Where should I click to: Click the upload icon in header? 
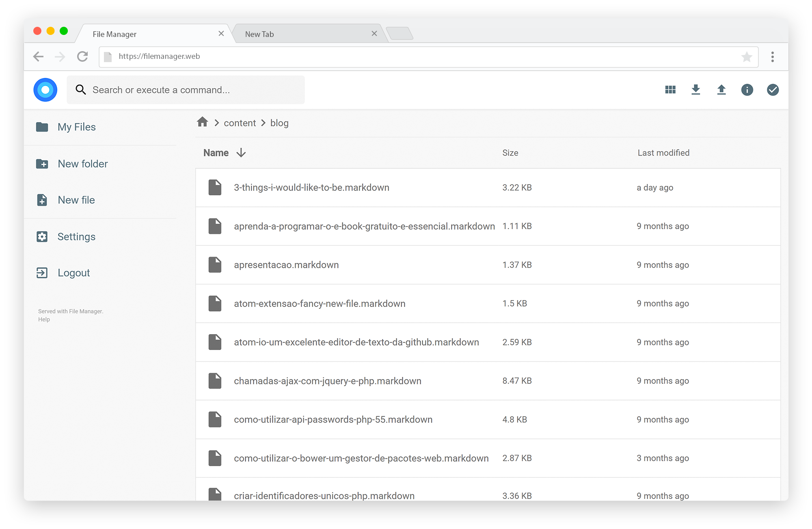[x=721, y=90]
